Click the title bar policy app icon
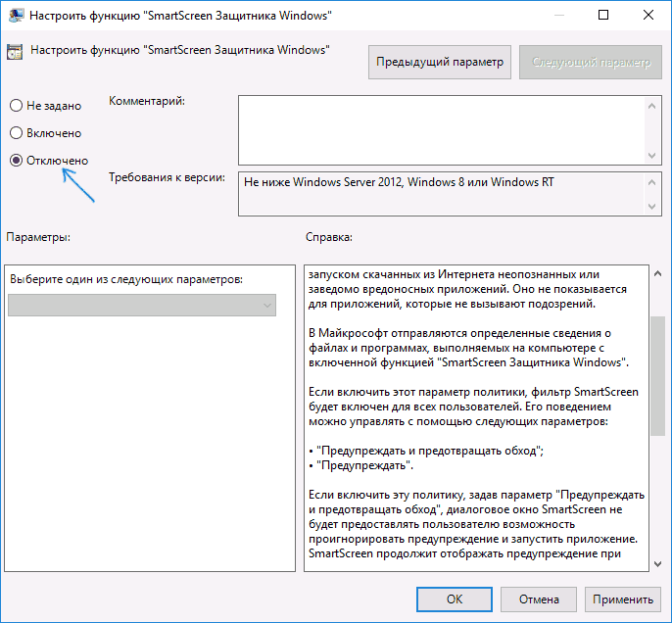The width and height of the screenshot is (672, 623). pyautogui.click(x=16, y=16)
